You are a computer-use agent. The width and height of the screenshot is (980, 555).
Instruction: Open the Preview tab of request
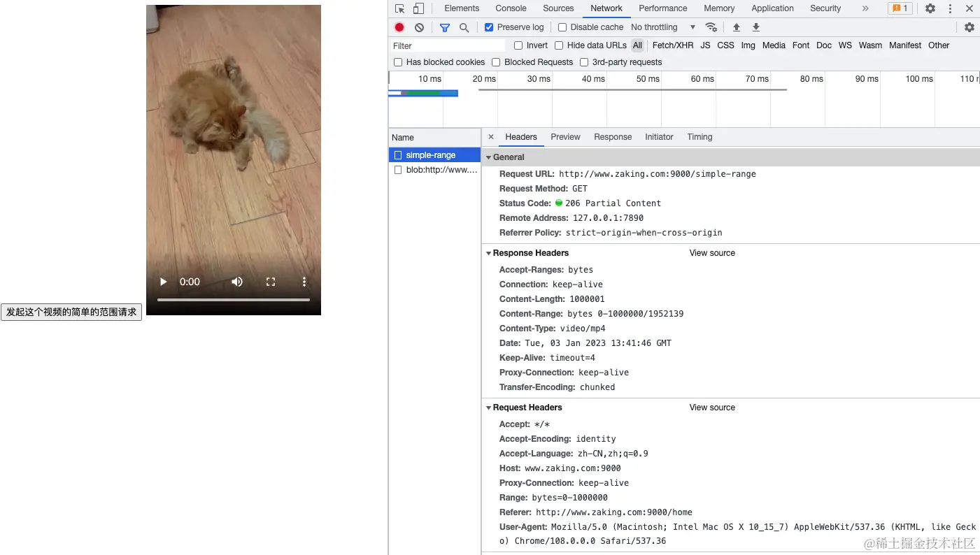(x=565, y=137)
